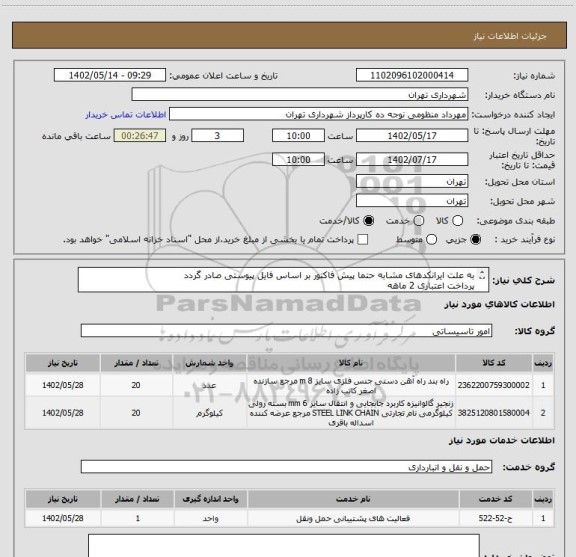The width and height of the screenshot is (576, 557).
Task: Click service code ج-52-522
Action: coord(495,518)
